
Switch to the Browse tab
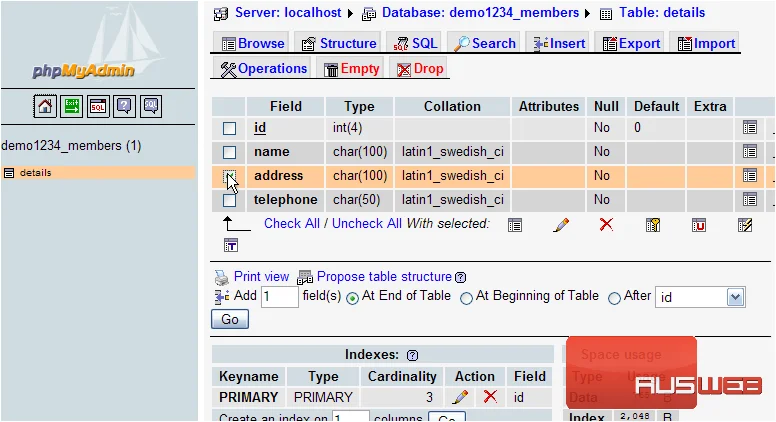(x=253, y=44)
